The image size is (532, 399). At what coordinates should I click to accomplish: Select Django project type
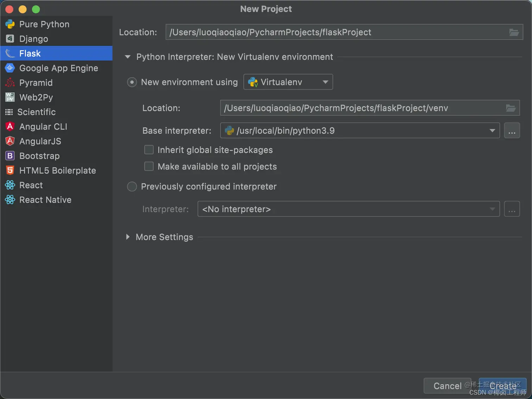[56, 39]
